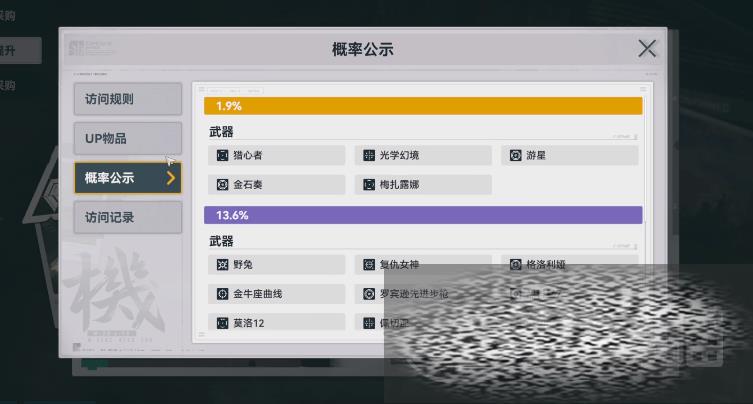Click the weapon icon next to 光学幻境

(x=369, y=155)
